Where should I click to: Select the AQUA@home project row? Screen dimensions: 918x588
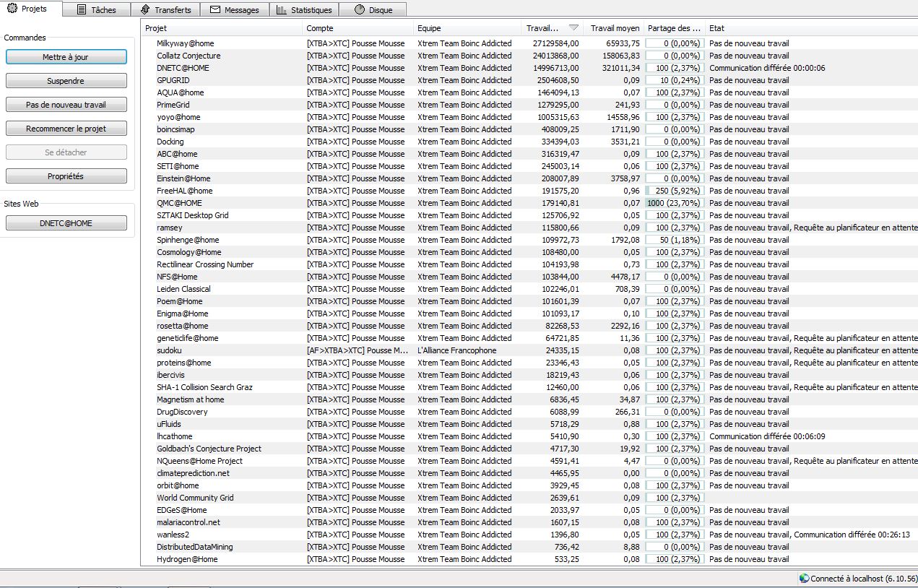pyautogui.click(x=529, y=92)
